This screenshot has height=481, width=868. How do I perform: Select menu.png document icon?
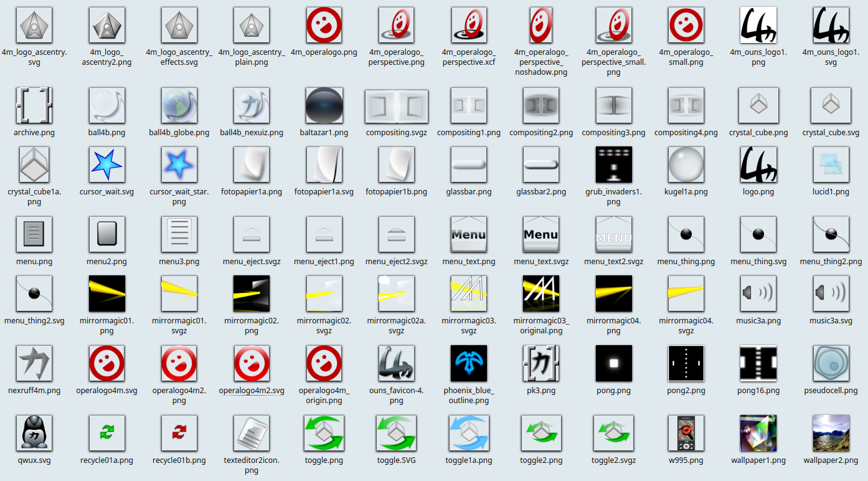tap(34, 234)
